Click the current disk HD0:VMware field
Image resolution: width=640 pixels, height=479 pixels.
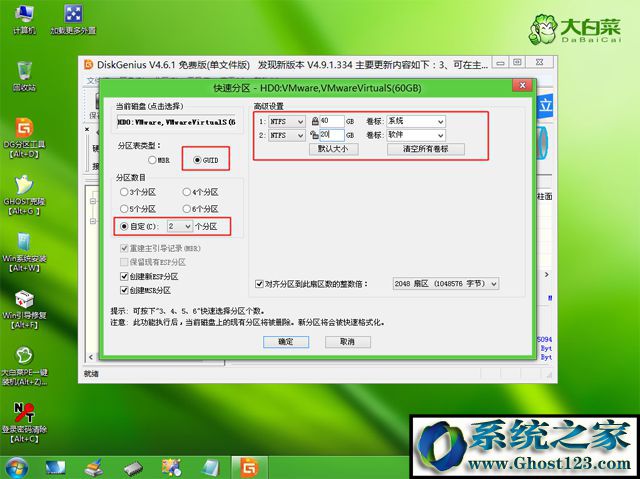pyautogui.click(x=176, y=122)
